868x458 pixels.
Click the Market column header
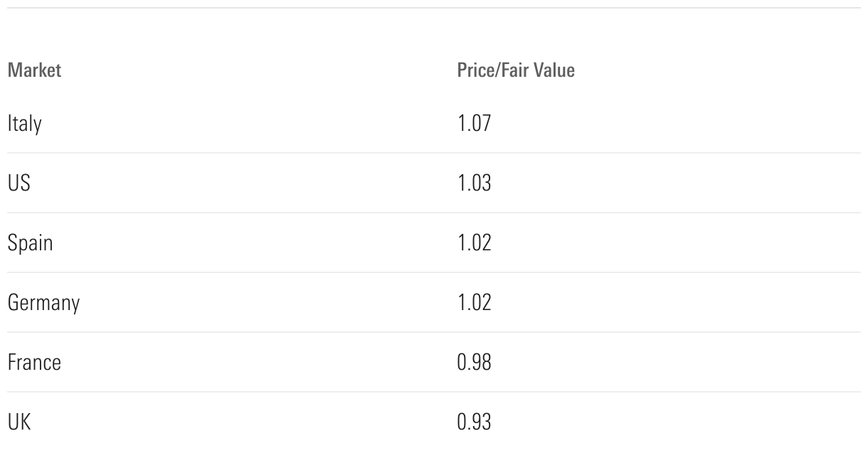click(x=34, y=70)
